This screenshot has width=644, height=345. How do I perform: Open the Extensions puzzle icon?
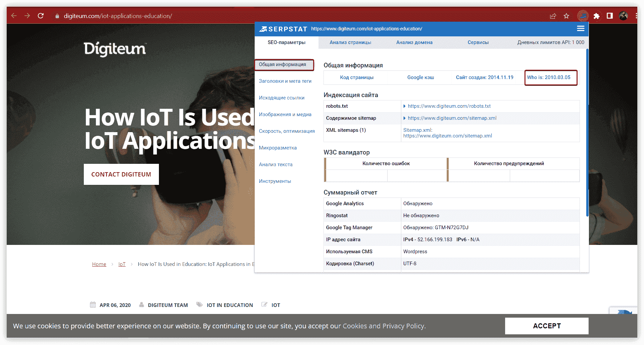point(597,16)
